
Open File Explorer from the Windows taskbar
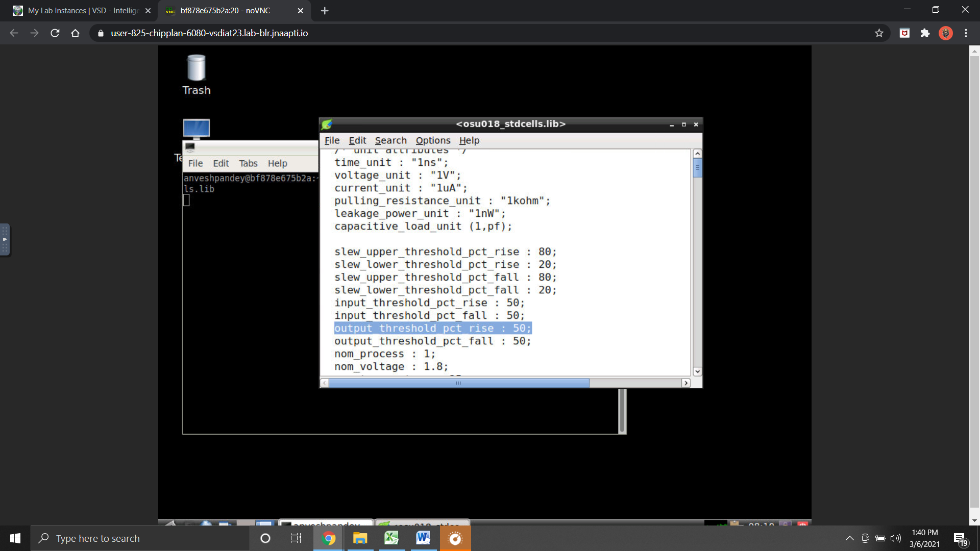359,538
